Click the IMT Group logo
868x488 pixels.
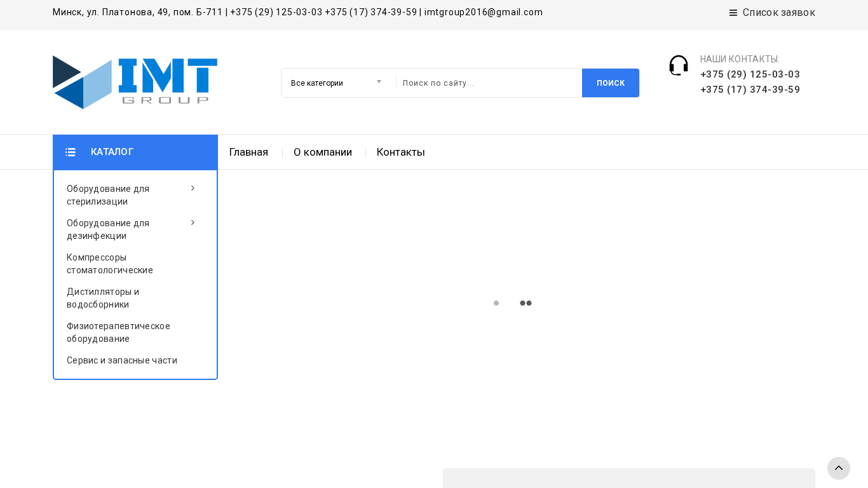(135, 82)
